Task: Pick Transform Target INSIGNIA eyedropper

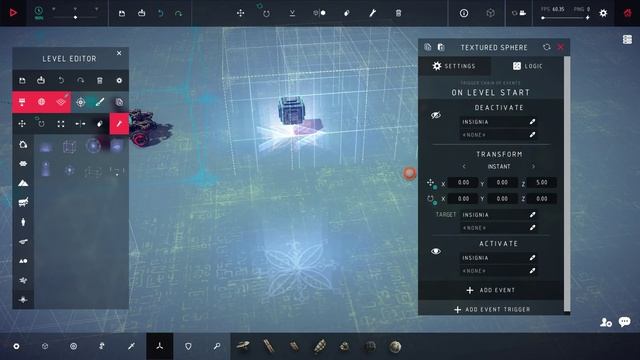Action: tap(532, 215)
